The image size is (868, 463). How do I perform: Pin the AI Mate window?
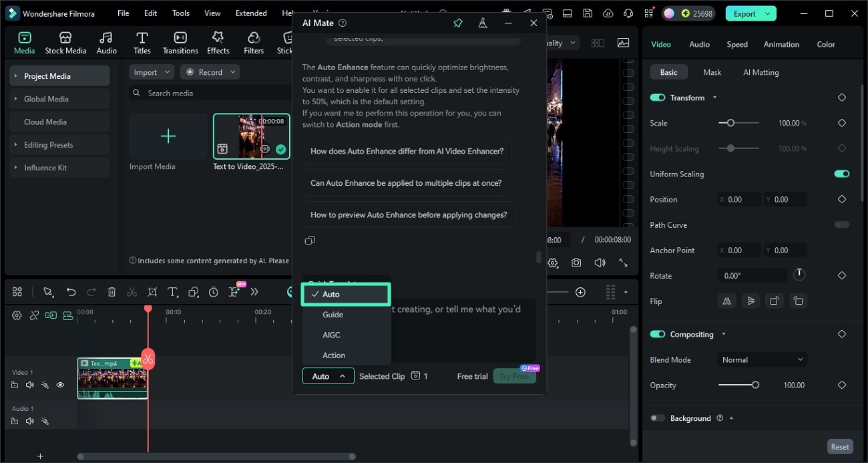click(x=458, y=23)
